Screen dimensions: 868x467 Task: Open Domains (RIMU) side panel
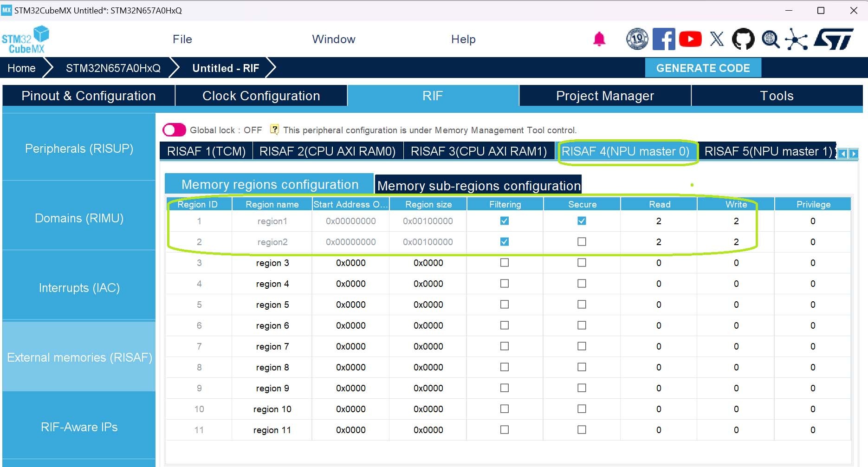tap(79, 218)
